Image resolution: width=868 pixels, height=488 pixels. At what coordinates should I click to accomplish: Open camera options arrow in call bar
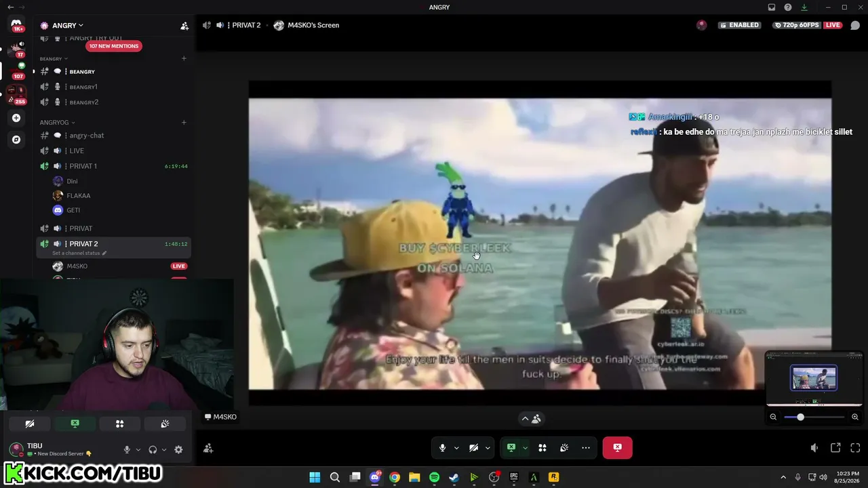click(487, 448)
